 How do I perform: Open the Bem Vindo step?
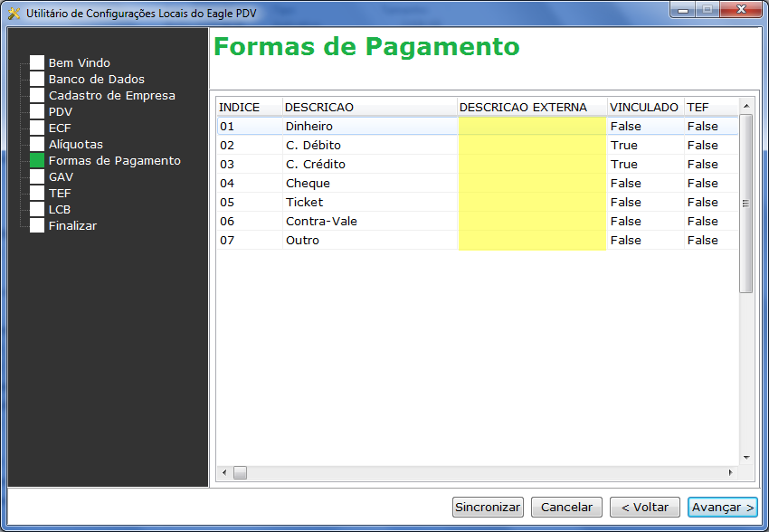click(x=80, y=62)
